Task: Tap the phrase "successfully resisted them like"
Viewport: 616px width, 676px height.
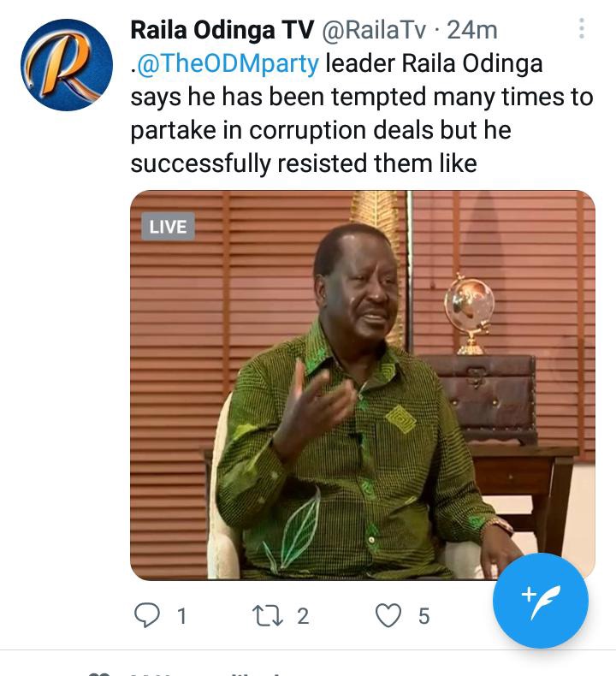Action: (x=304, y=163)
